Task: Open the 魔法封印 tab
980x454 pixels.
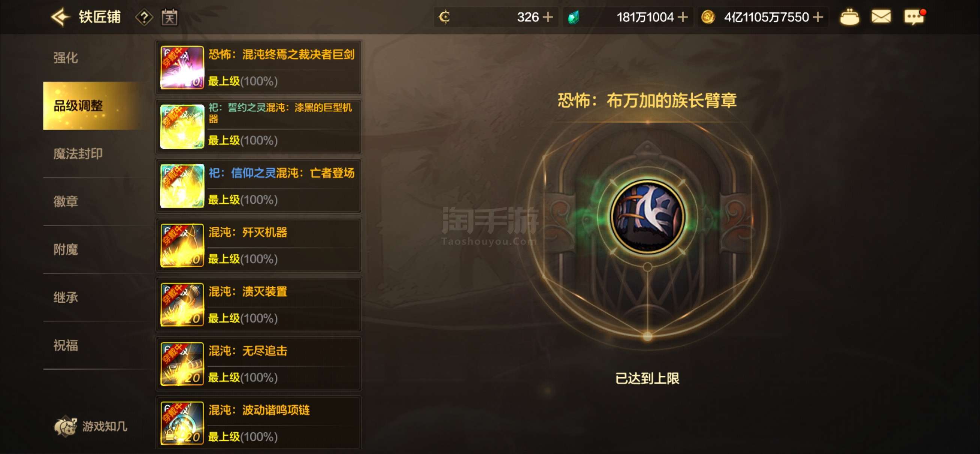Action: [x=78, y=154]
